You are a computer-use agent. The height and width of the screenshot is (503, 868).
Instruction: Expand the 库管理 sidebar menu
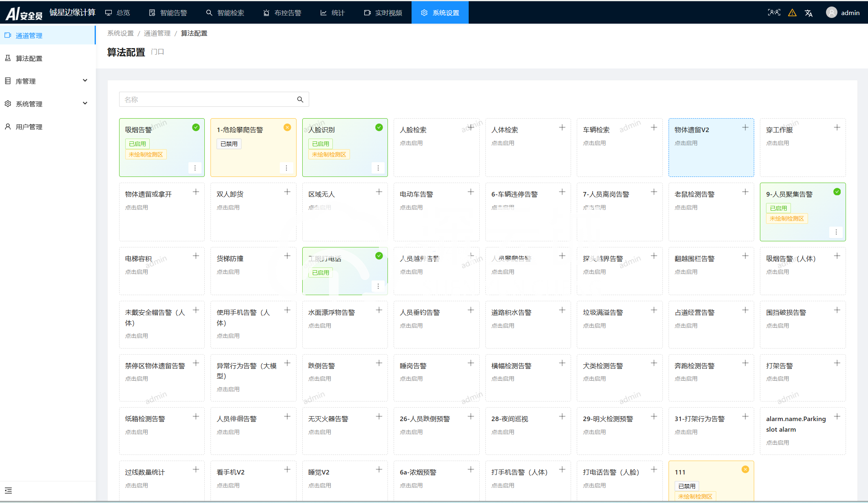click(48, 81)
